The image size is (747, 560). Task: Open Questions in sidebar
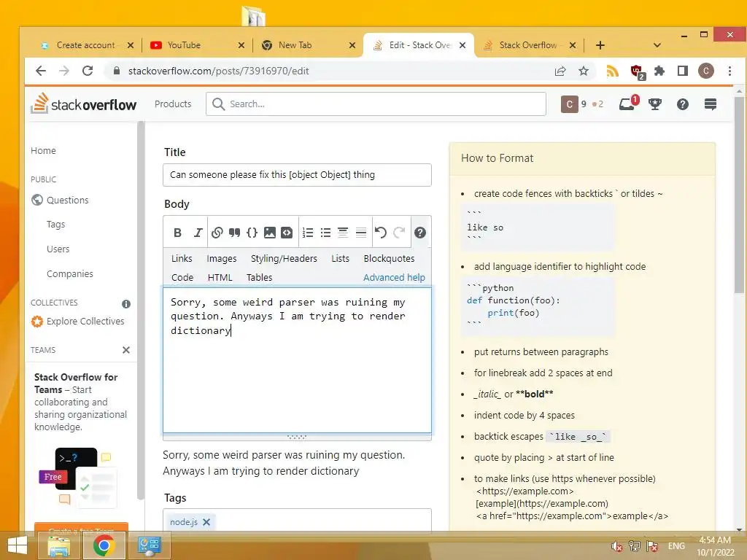67,200
